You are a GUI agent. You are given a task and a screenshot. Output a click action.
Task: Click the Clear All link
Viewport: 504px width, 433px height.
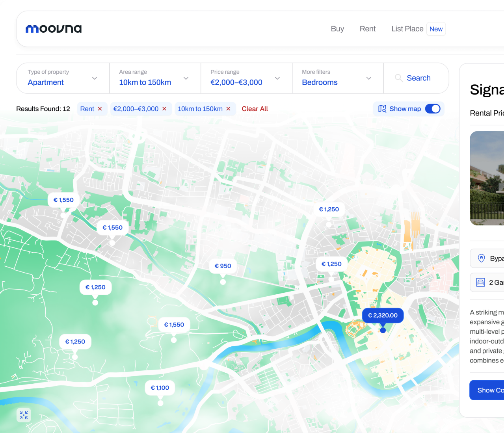pos(255,109)
